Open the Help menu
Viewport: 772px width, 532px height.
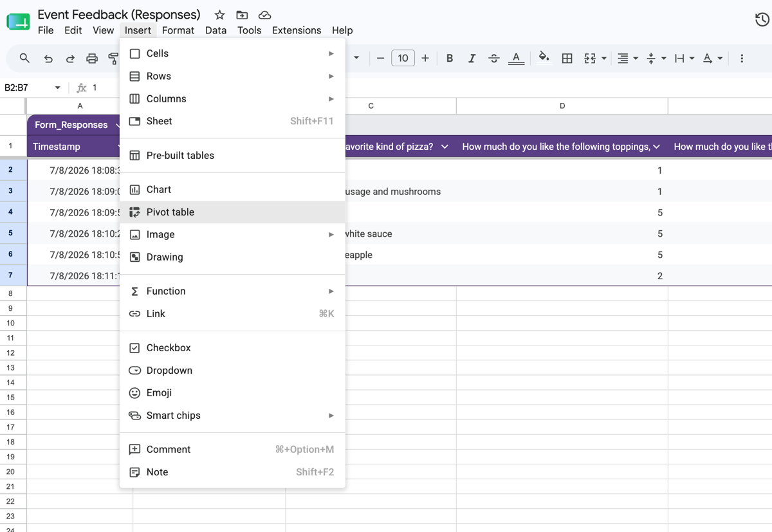[342, 30]
